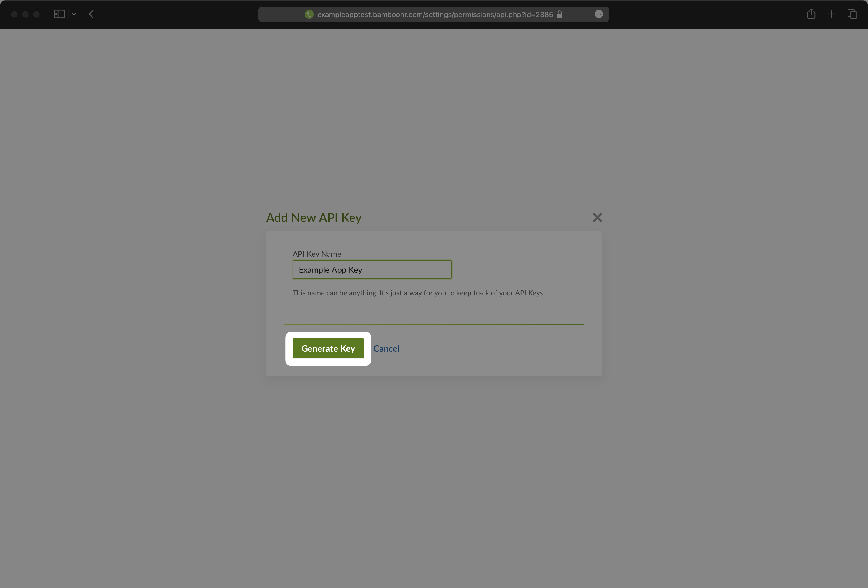Open the ellipsis page menu in address bar
The width and height of the screenshot is (868, 588).
coord(598,14)
